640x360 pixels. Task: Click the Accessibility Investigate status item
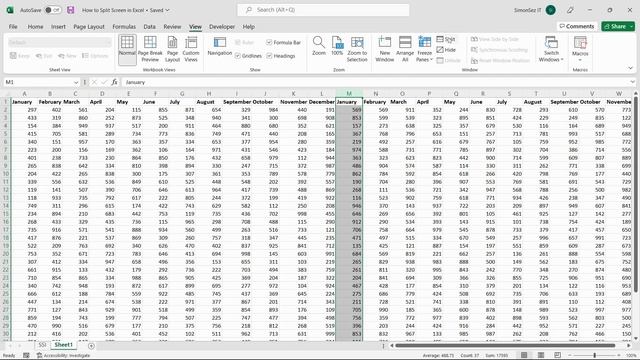(63, 356)
